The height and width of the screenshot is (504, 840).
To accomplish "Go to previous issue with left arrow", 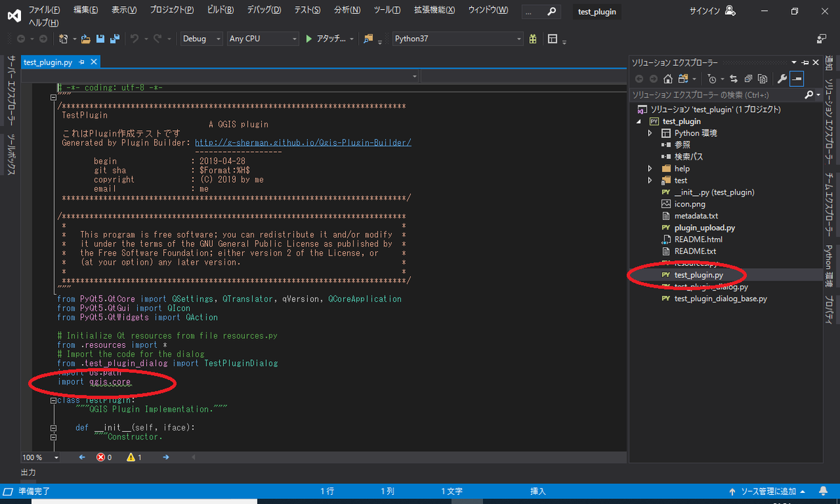I will pos(82,457).
